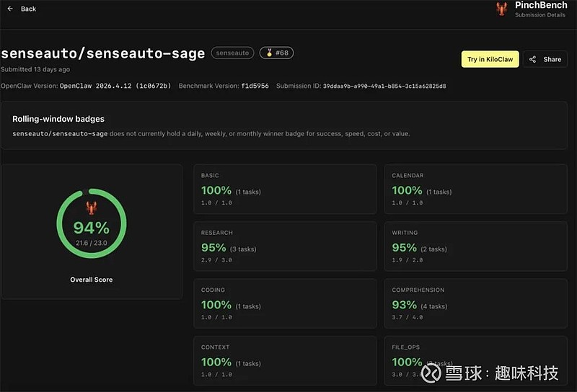
Task: Open the CODING category card
Action: click(285, 303)
